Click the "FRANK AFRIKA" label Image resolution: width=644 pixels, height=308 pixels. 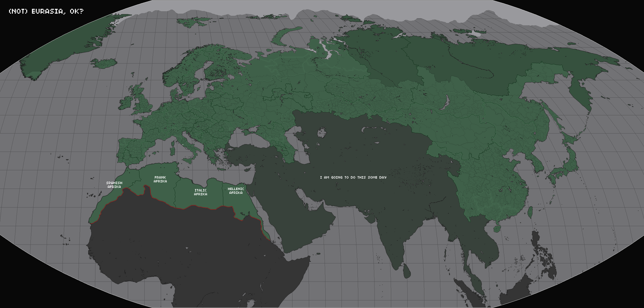tap(160, 179)
